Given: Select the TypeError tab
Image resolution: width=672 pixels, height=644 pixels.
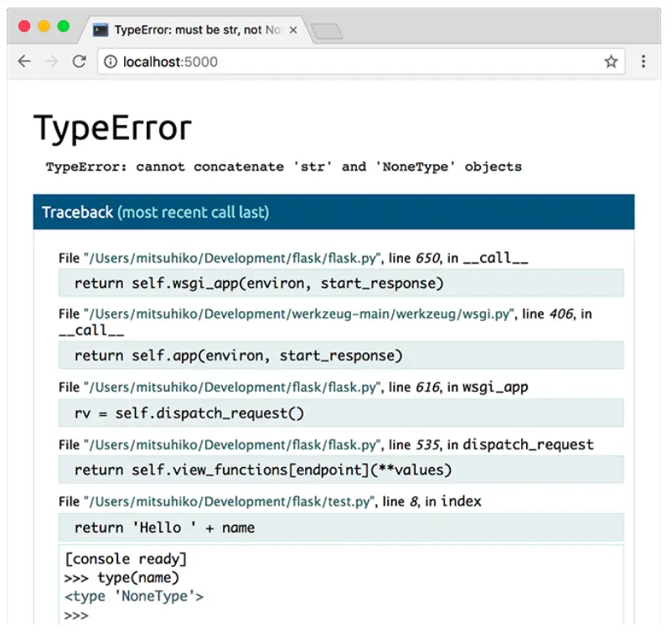Looking at the screenshot, I should click(195, 30).
